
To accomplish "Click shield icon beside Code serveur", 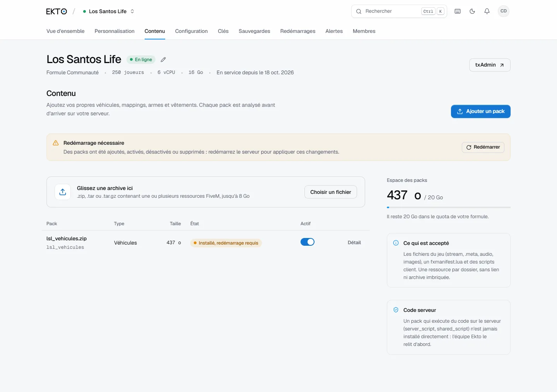I will (396, 310).
